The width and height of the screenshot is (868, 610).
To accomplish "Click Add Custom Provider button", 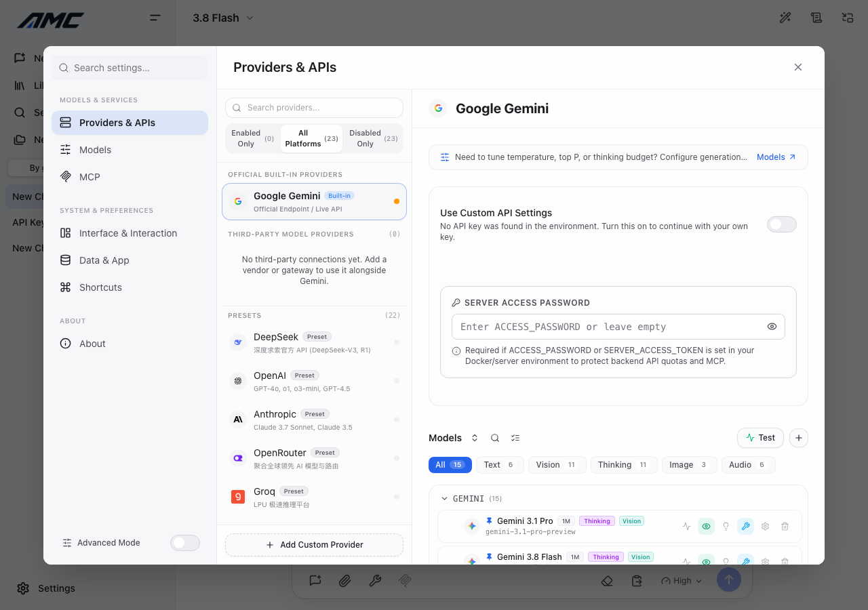I will tap(314, 545).
